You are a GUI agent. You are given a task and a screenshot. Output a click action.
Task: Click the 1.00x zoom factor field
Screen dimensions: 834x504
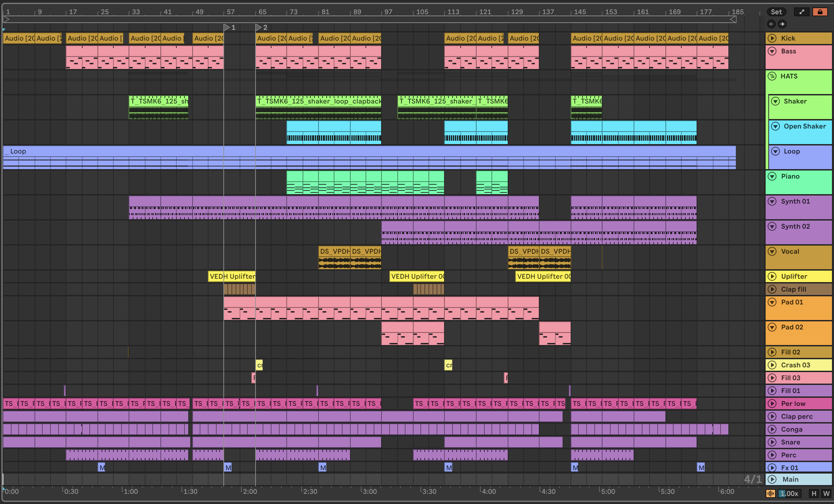(789, 494)
